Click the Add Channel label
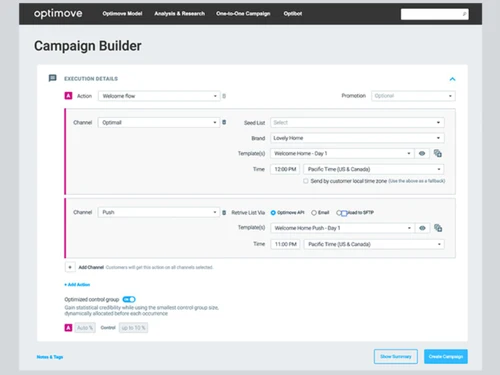The height and width of the screenshot is (375, 500). coord(91,267)
